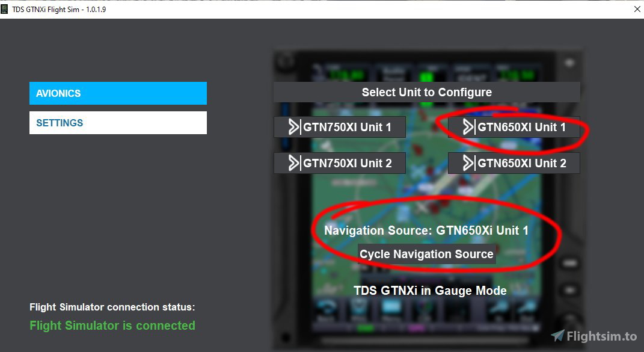Open GTN650XI Unit 1 for configuration
Viewport: 644px width, 352px height.
[514, 127]
